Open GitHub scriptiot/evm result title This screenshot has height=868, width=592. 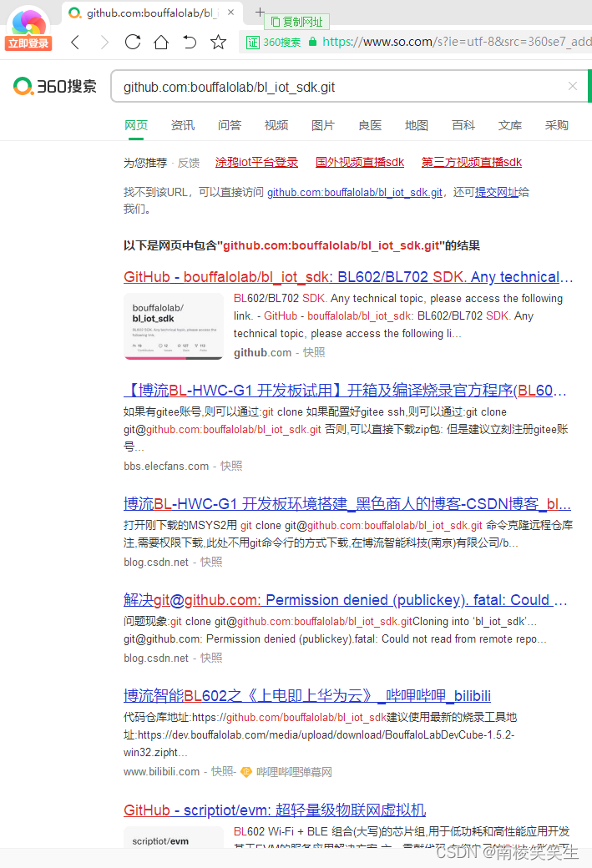point(275,810)
